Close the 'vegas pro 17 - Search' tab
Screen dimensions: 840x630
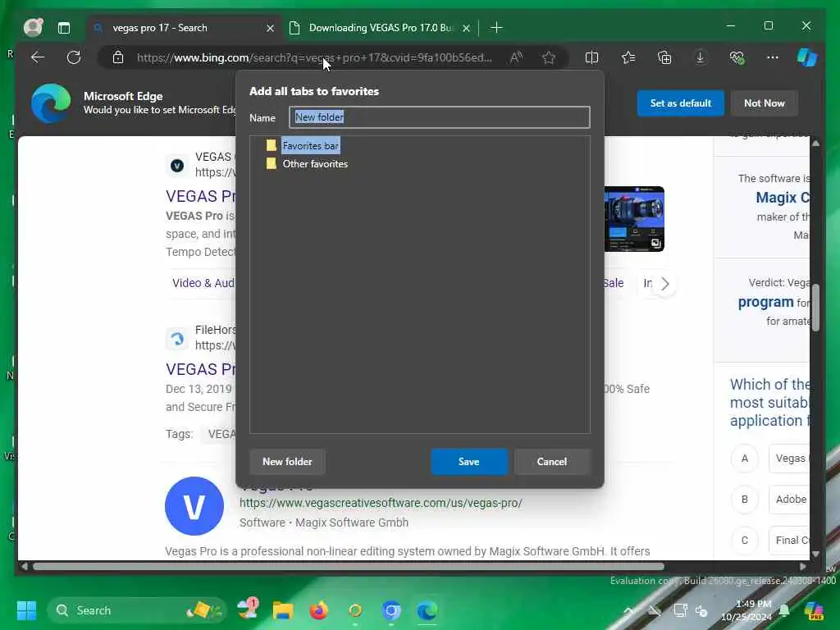point(271,28)
